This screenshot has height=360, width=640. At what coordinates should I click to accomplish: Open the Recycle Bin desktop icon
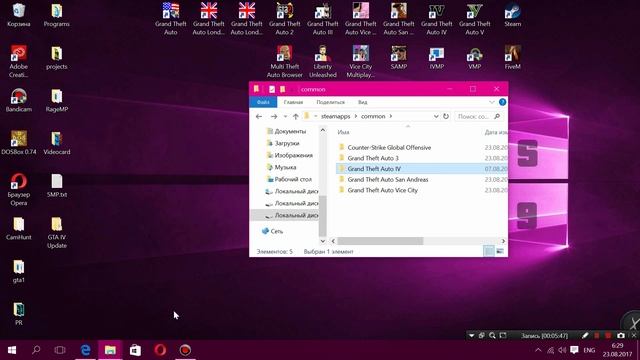pos(19,15)
